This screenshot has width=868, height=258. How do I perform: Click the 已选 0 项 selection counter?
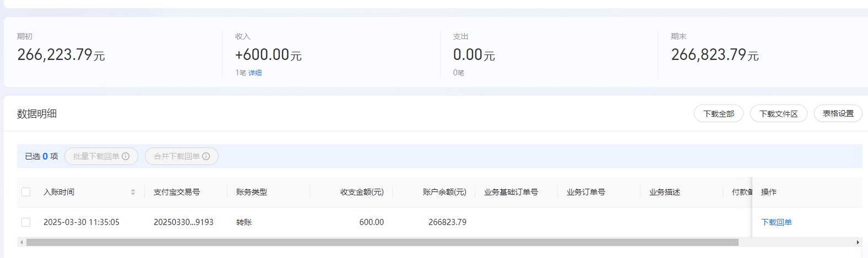pos(41,156)
